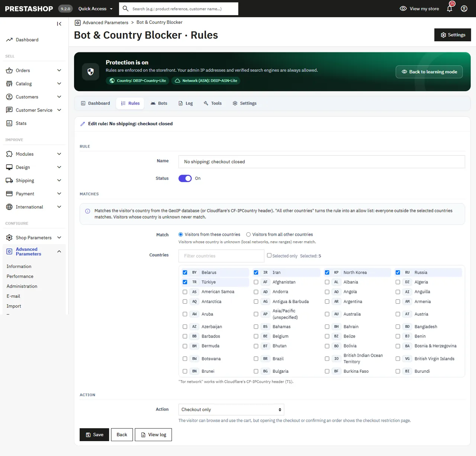Image resolution: width=476 pixels, height=456 pixels.
Task: Click the Shipping truck icon
Action: (9, 181)
